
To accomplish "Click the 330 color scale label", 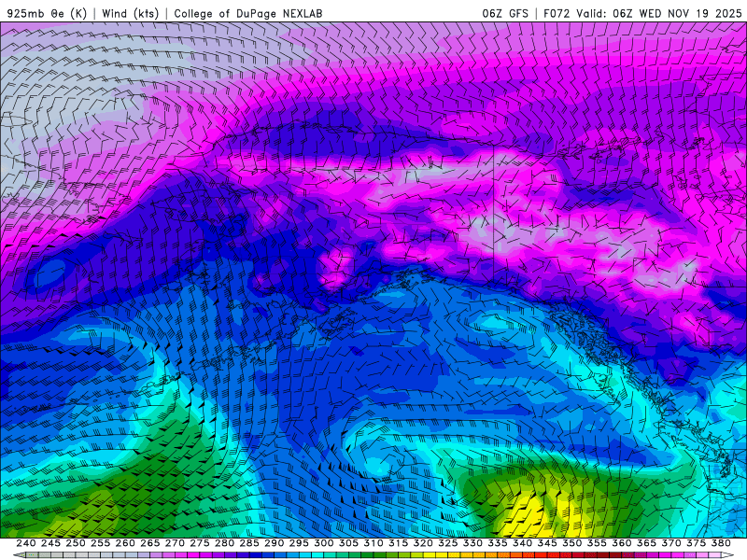I will (472, 543).
